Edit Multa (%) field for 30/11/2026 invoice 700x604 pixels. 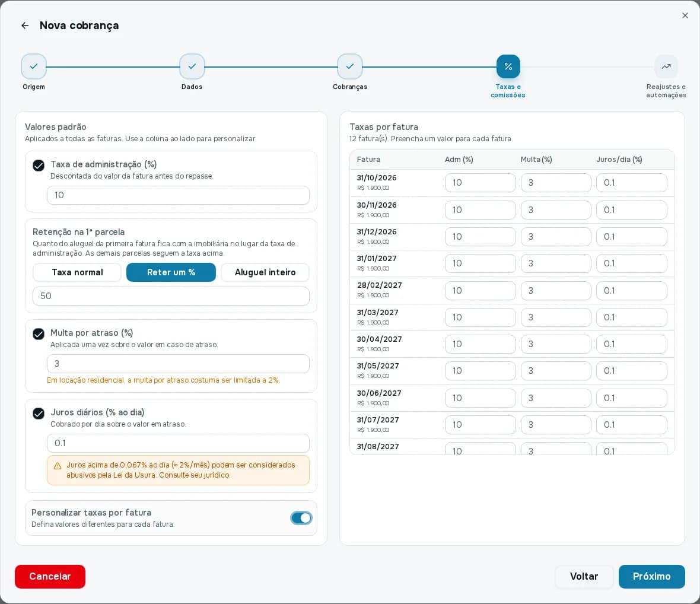[556, 210]
